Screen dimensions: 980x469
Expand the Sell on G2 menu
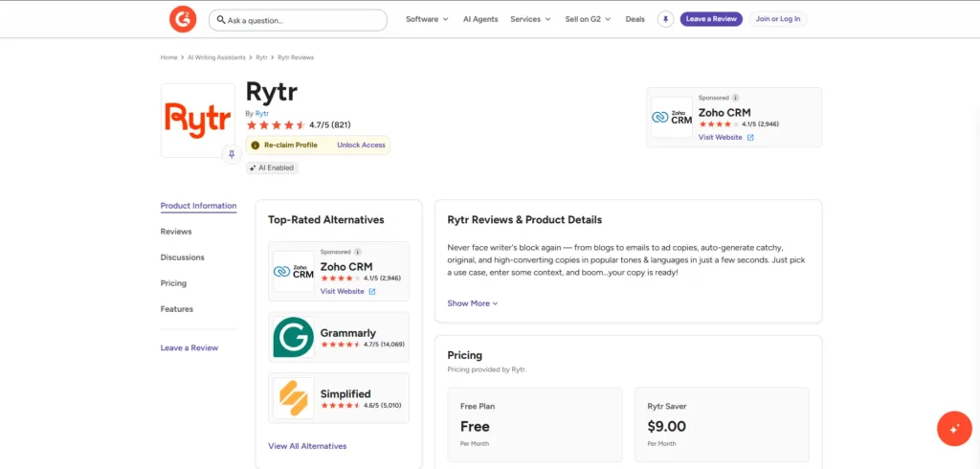point(589,19)
